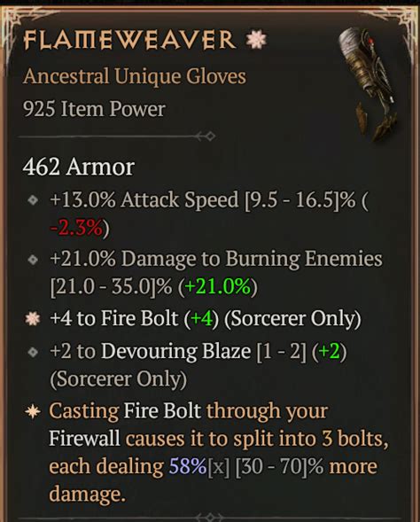Screen dimensions: 420x522
Task: Select the Flameweaver item name
Action: pos(129,40)
